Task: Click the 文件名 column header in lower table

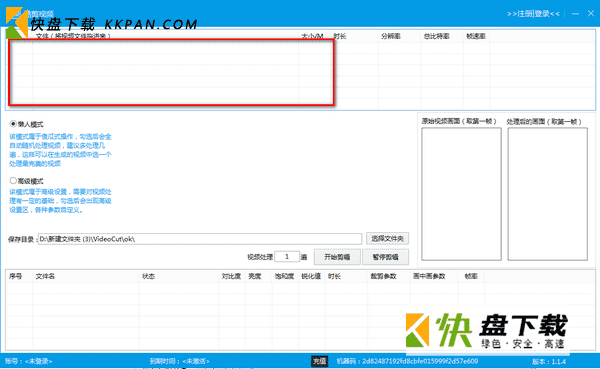Action: coord(45,276)
